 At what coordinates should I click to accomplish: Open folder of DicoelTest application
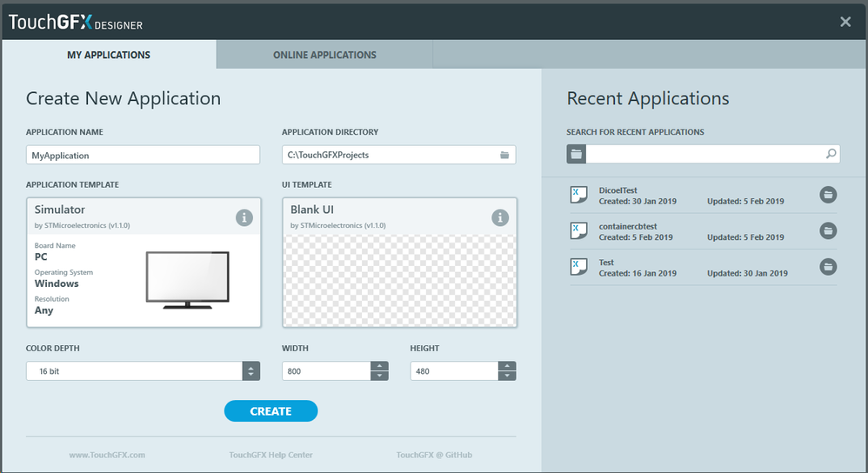(x=828, y=195)
